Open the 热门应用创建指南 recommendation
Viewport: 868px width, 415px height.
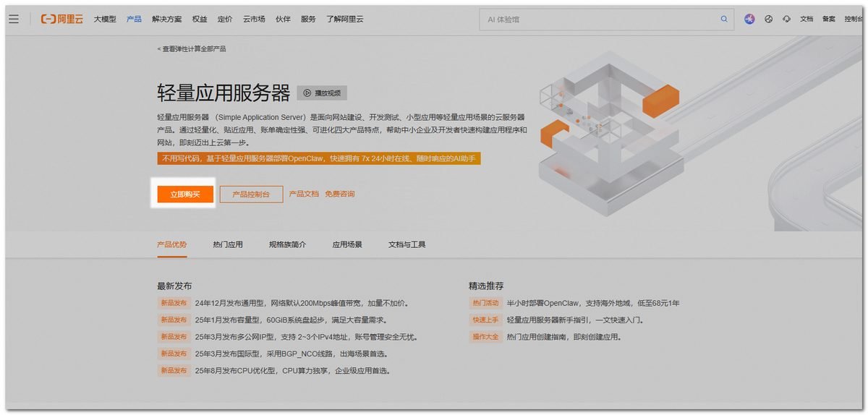(564, 337)
